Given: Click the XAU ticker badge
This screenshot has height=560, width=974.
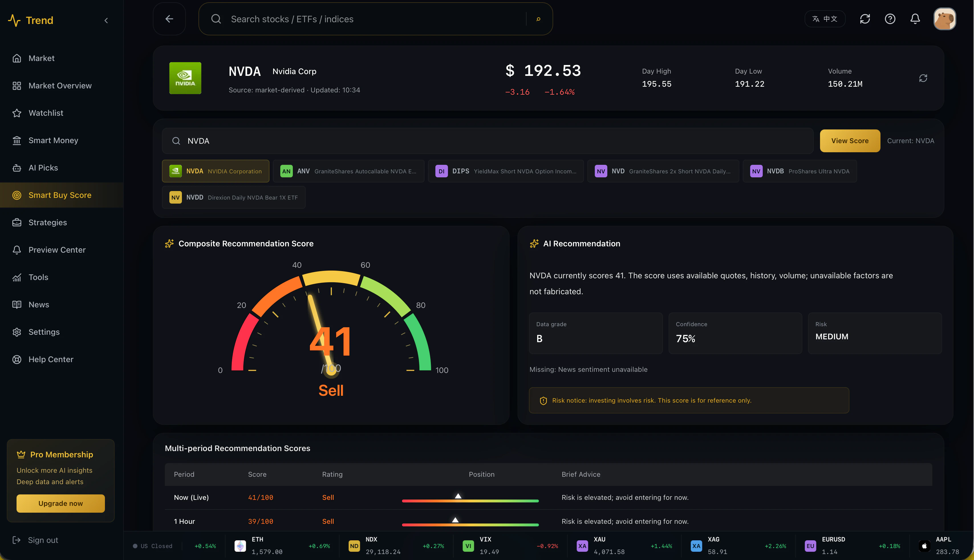Looking at the screenshot, I should pos(583,546).
